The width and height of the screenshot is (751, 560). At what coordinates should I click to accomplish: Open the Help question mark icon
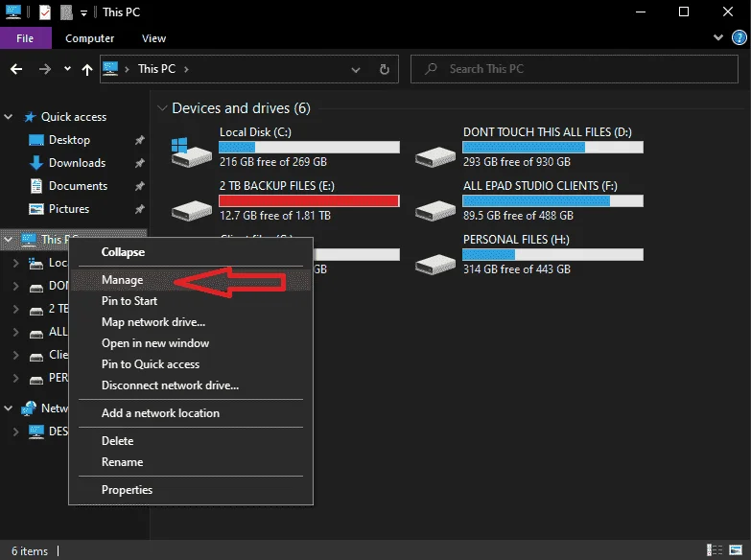(739, 37)
